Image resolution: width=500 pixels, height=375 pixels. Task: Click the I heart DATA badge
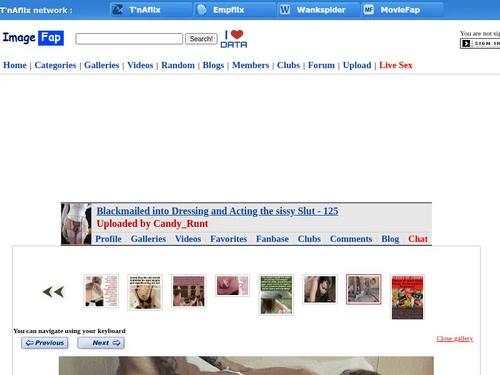234,39
